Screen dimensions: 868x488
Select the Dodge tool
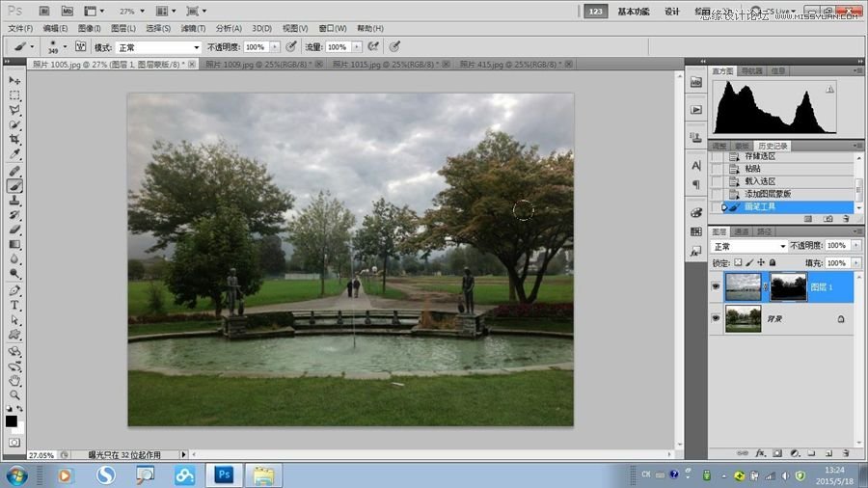click(14, 273)
